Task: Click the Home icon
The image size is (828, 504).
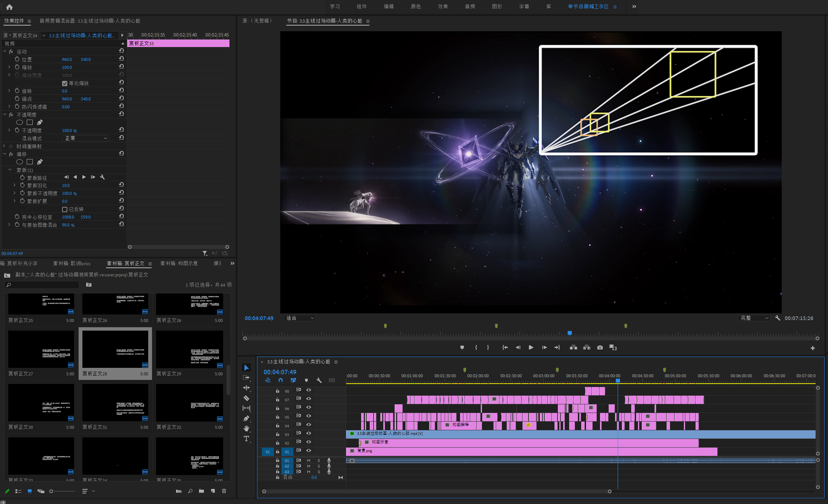Action: (x=9, y=7)
